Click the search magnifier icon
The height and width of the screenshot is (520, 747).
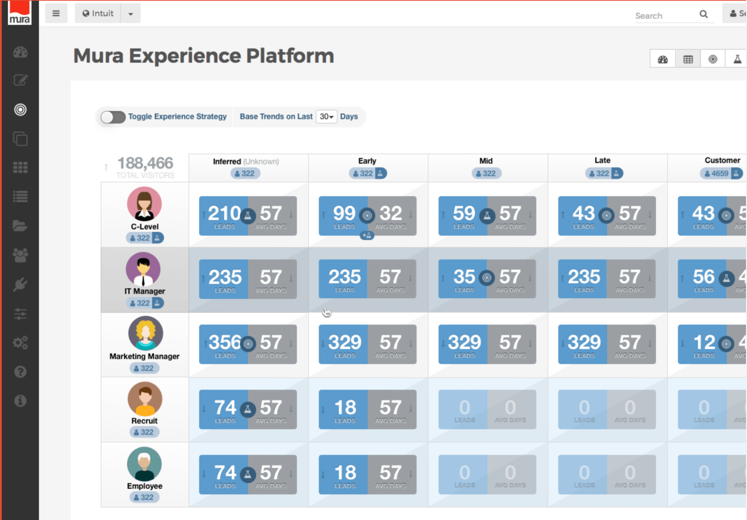click(703, 14)
